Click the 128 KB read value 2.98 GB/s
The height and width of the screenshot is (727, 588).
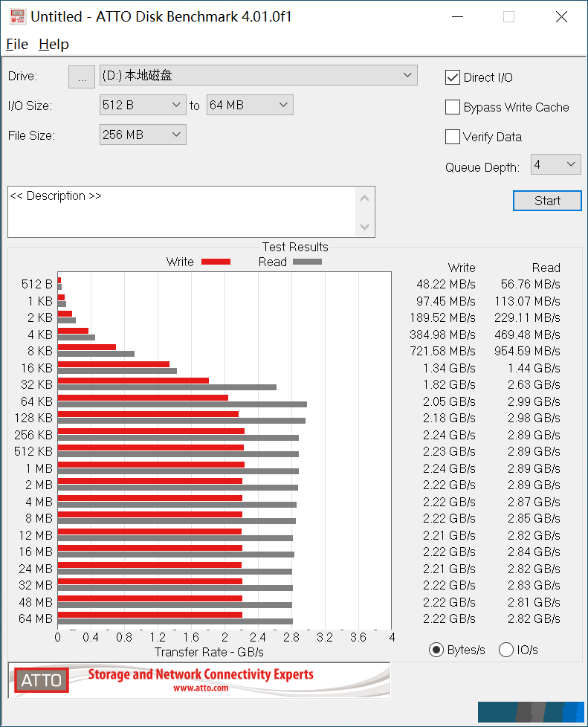(x=534, y=418)
